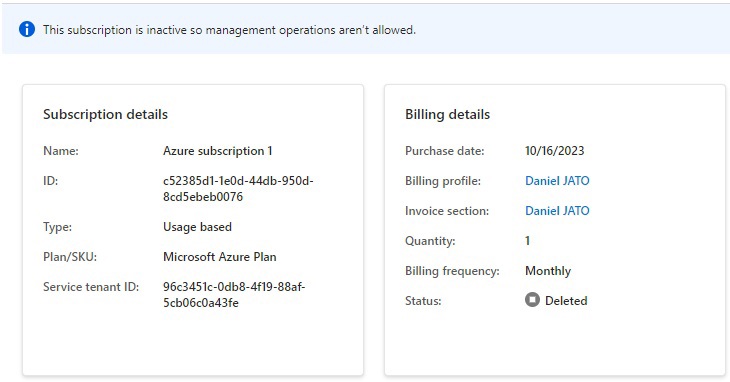Click the Plan/SKU: label

[70, 257]
